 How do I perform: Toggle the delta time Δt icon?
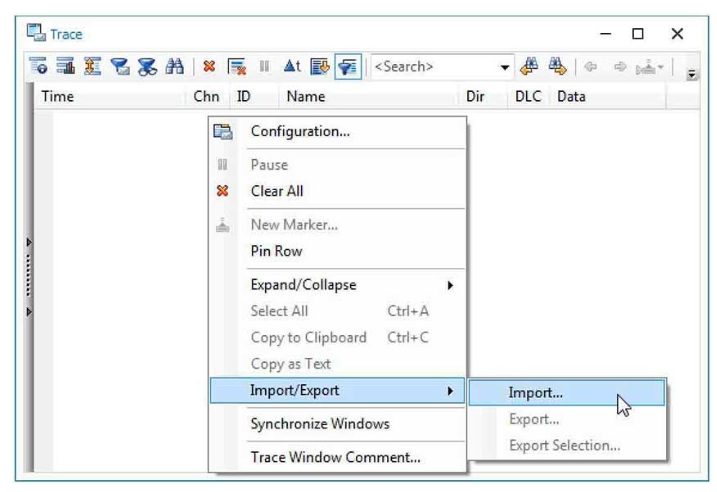tap(292, 67)
